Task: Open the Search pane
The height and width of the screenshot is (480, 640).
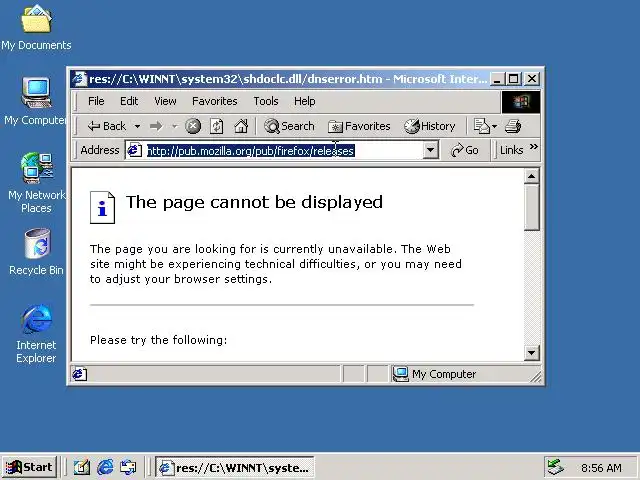Action: [289, 126]
